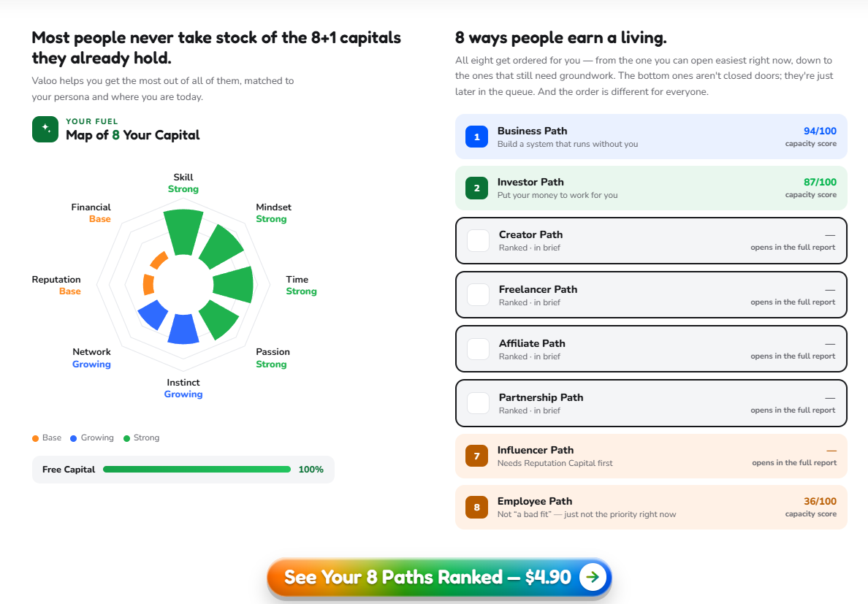
Task: Click the blue Instinct segment in chart
Action: [x=183, y=329]
